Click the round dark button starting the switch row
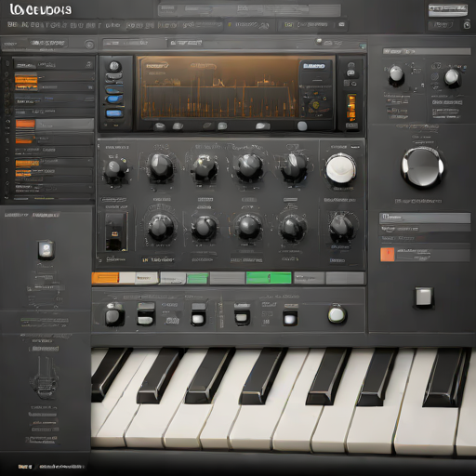Screen dimensions: 476x476 114,316
